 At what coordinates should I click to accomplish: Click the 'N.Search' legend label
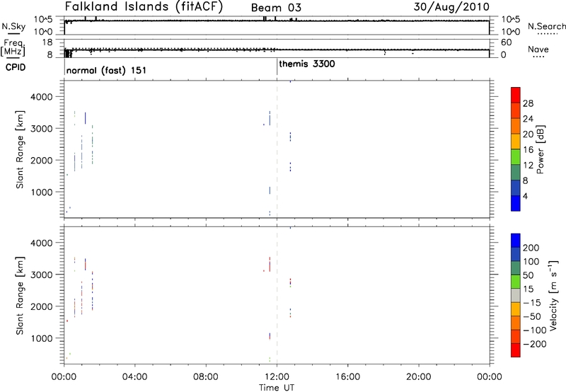(547, 26)
